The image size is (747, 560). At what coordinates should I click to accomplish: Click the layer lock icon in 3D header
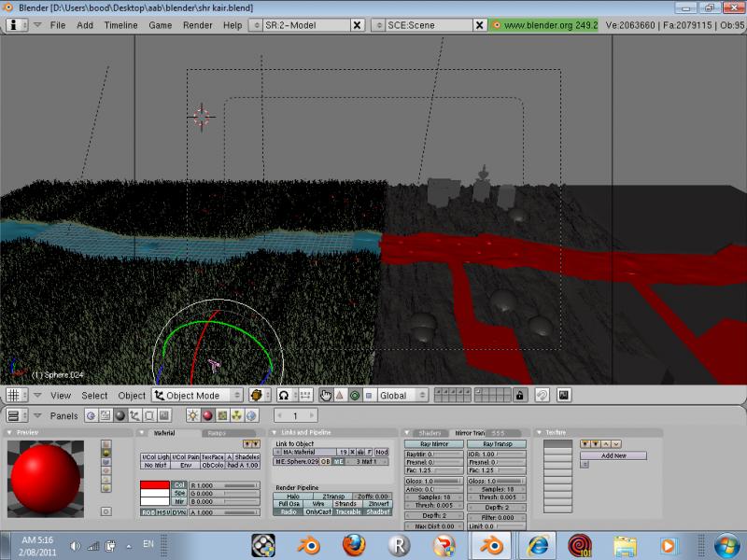[520, 396]
